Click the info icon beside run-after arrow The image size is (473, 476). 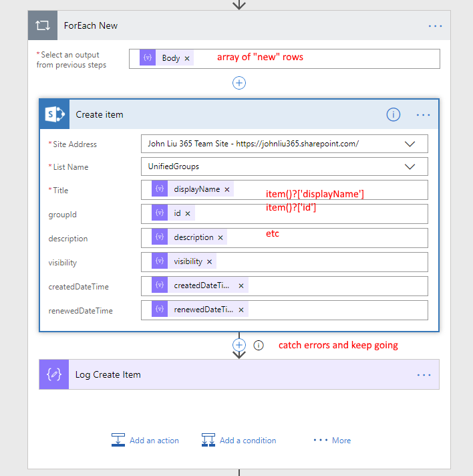coord(259,346)
